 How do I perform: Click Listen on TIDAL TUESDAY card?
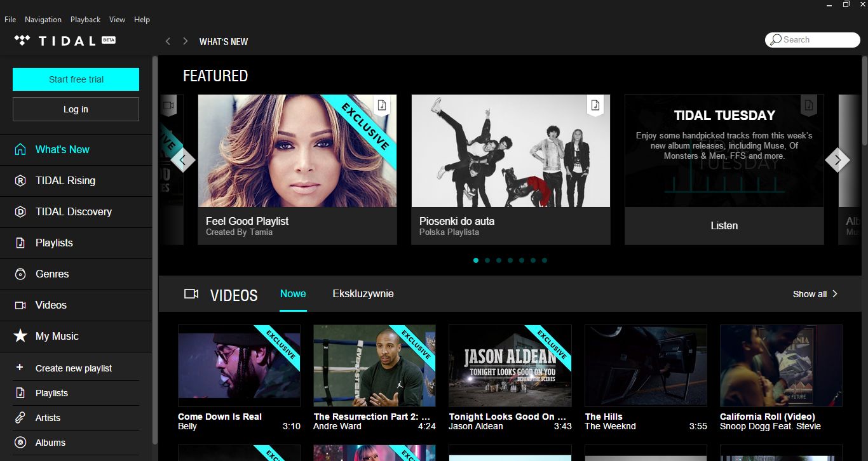pyautogui.click(x=724, y=225)
